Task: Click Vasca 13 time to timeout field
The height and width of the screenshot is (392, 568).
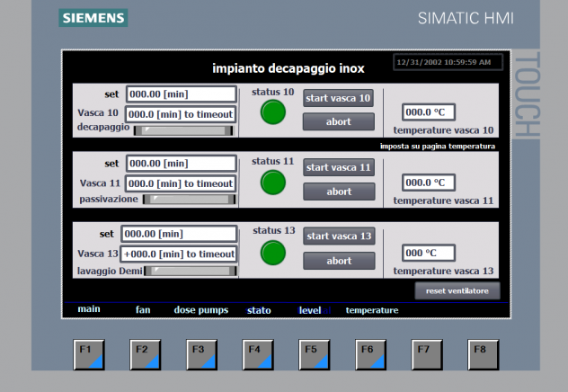Action: (x=178, y=254)
